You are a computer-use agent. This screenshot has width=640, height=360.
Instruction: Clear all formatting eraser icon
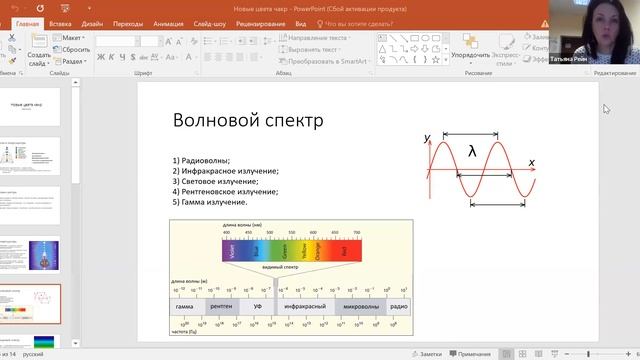[194, 41]
